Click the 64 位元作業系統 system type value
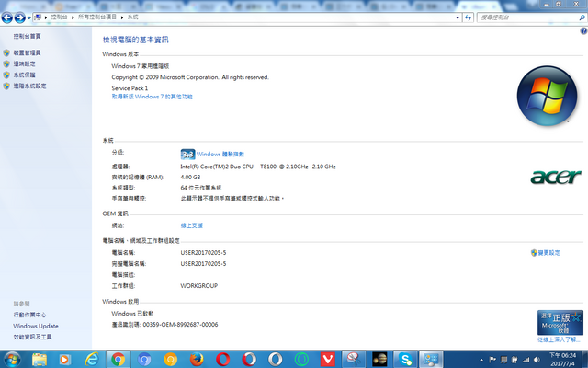588x368 pixels. point(201,188)
